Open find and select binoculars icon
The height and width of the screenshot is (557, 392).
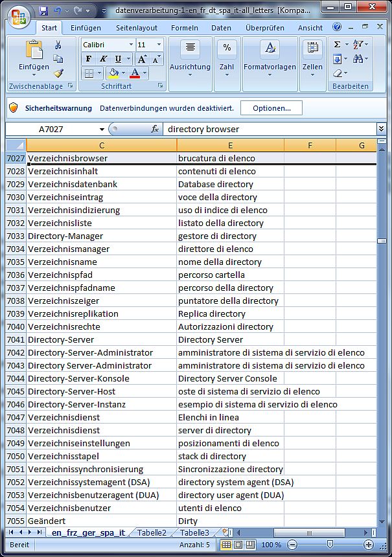pos(358,58)
